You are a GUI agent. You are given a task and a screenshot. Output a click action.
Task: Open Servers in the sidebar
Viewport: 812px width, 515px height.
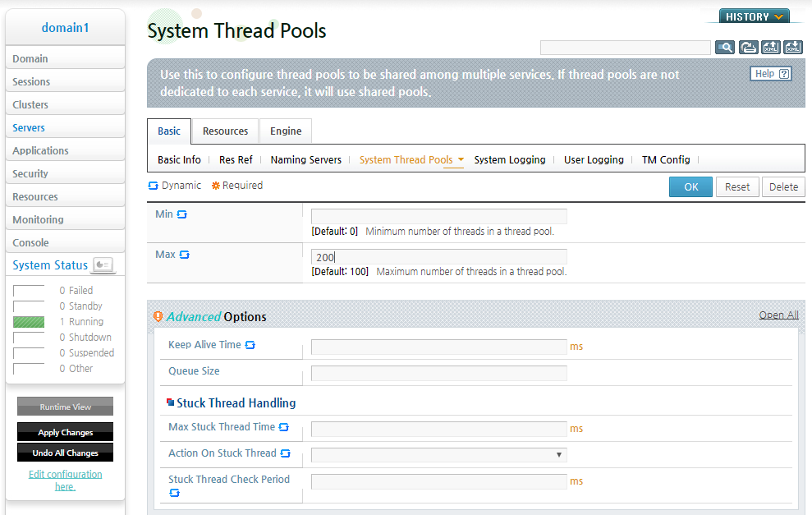coord(65,127)
